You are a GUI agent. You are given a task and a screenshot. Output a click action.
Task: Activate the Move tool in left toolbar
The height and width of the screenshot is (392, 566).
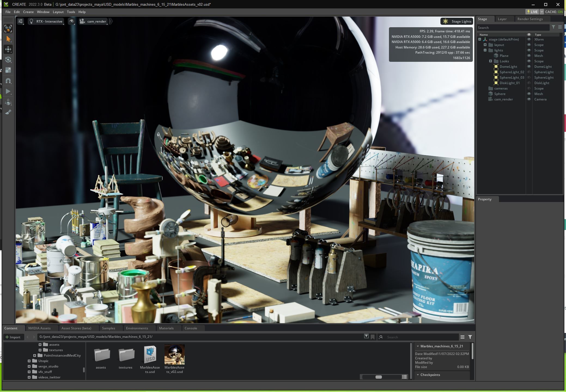(8, 49)
